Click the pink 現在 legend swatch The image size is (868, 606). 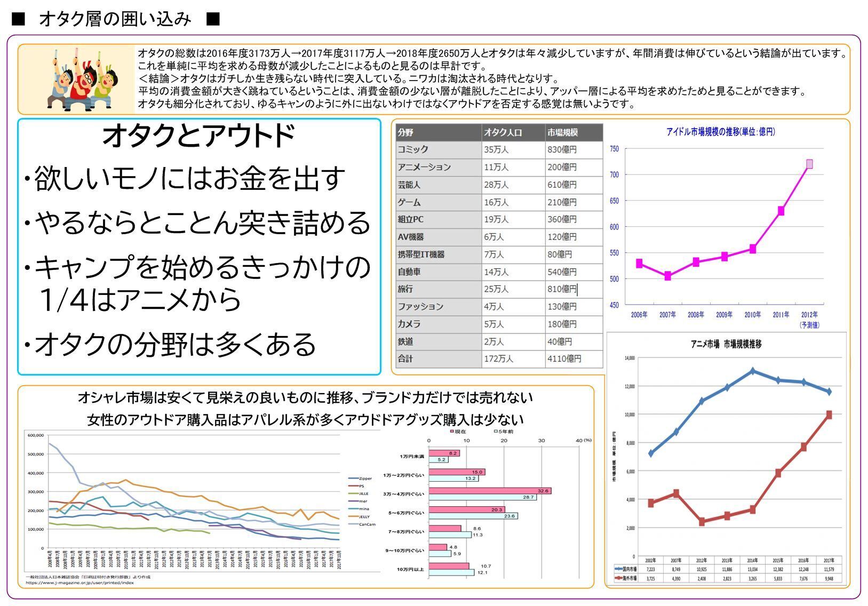(451, 431)
